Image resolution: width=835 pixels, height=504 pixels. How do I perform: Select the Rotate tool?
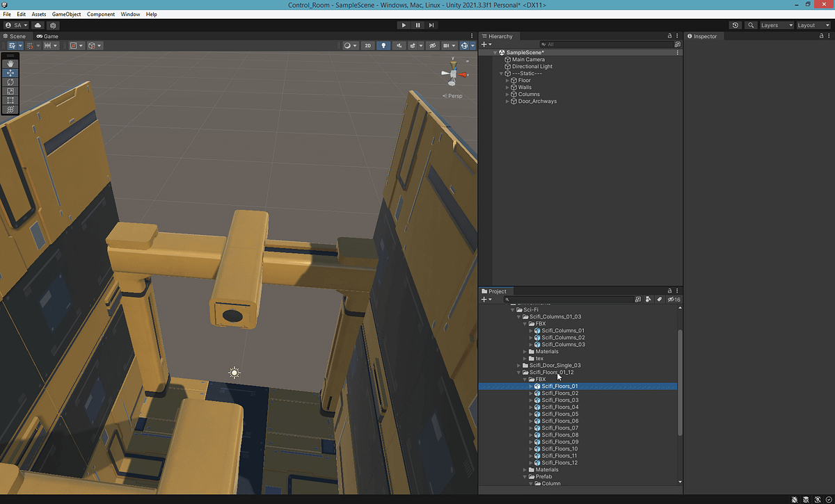coord(10,81)
